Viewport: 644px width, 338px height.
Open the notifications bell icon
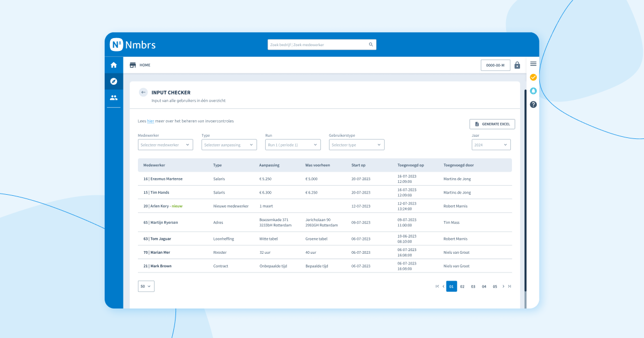coord(533,91)
